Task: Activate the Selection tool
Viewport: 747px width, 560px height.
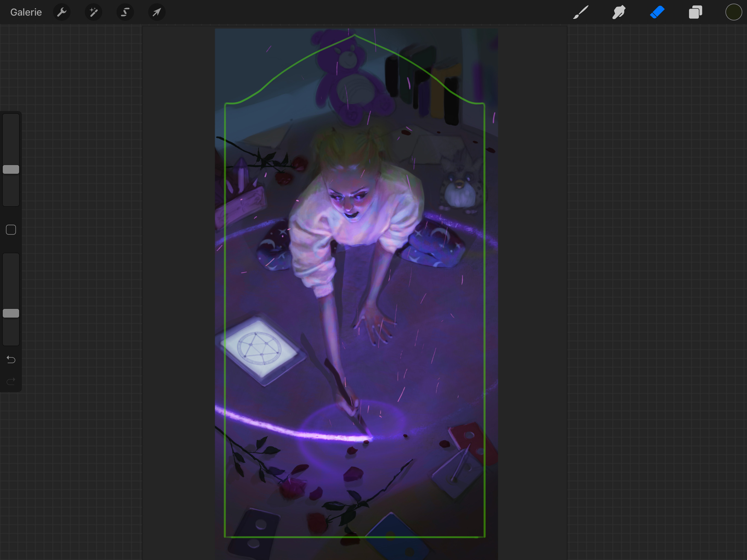Action: pyautogui.click(x=125, y=13)
